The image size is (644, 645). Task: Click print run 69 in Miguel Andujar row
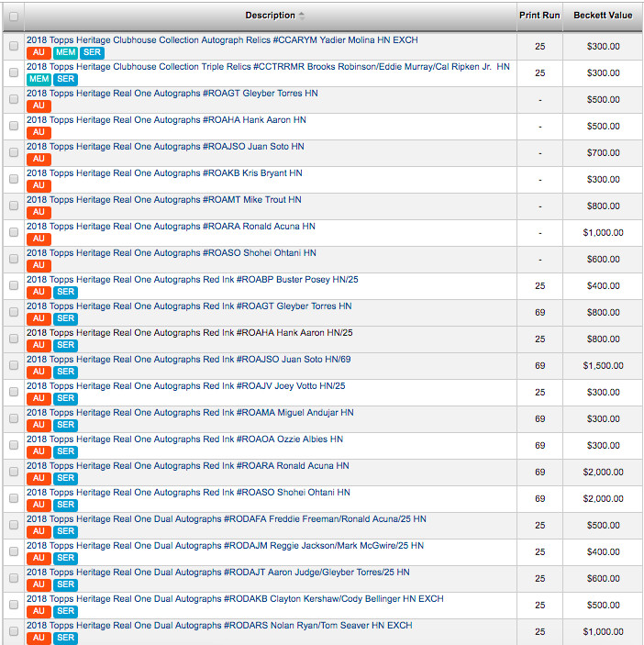(x=539, y=418)
